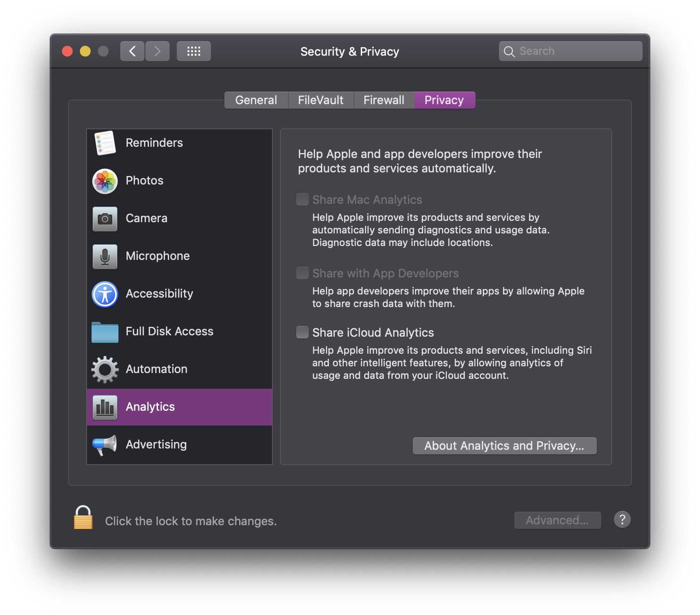
Task: Switch to the General tab
Action: point(256,100)
